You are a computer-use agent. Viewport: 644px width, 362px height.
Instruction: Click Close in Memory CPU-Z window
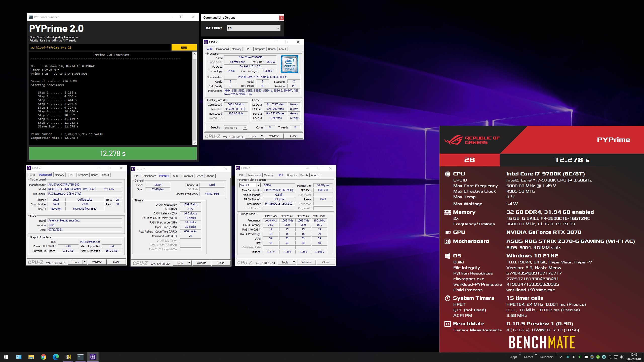221,263
